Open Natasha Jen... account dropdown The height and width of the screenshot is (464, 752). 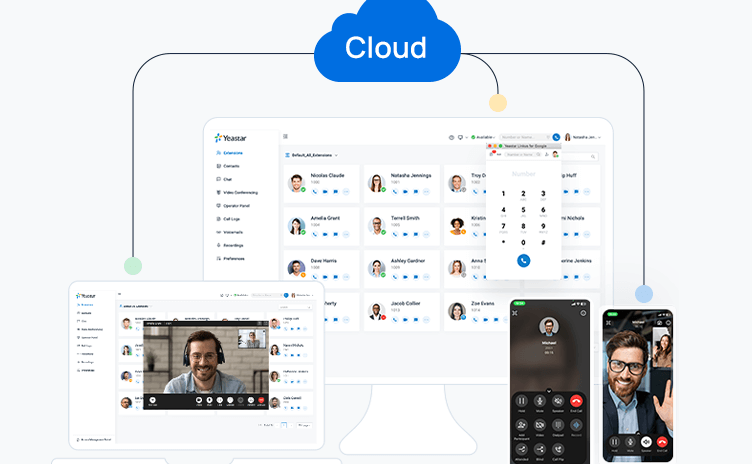[583, 137]
